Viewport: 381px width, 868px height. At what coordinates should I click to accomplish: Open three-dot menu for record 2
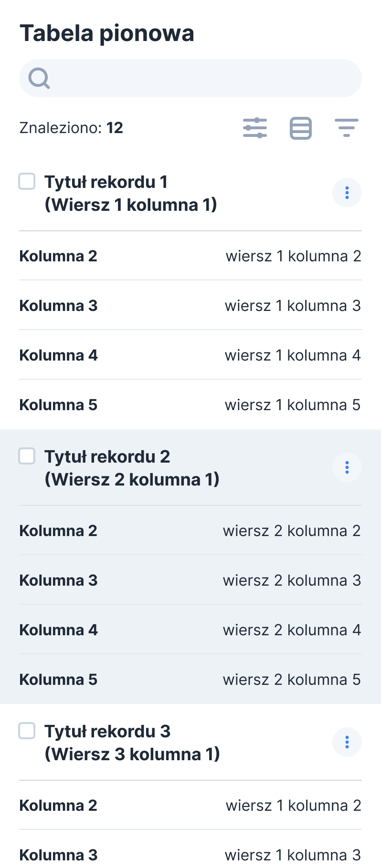[x=347, y=467]
